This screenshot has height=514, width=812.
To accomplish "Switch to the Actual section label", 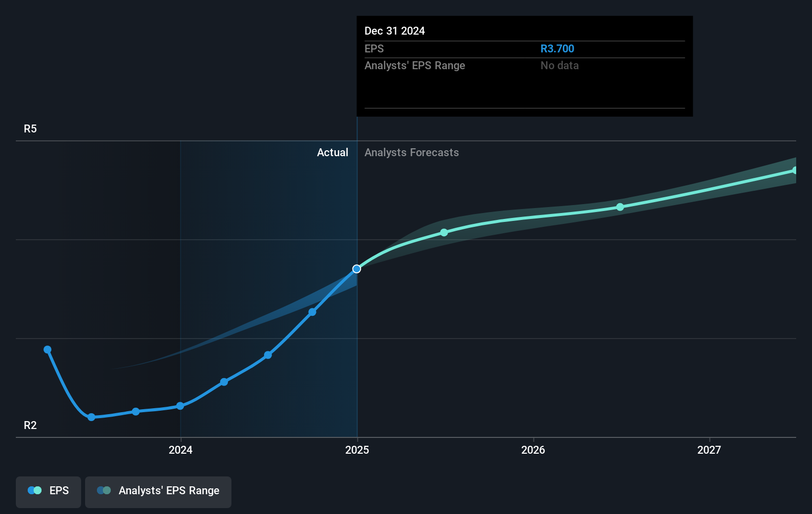I will (x=332, y=153).
